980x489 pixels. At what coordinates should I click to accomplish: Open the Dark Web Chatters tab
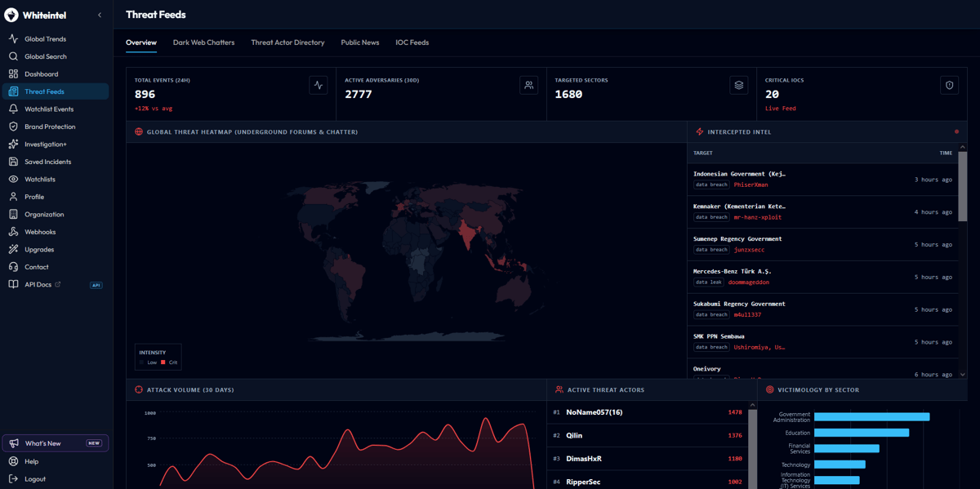coord(203,42)
